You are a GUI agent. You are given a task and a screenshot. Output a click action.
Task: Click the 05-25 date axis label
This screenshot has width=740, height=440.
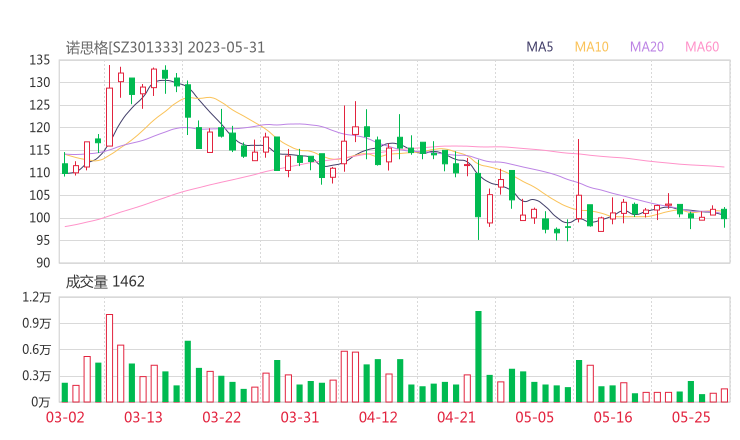pos(691,417)
